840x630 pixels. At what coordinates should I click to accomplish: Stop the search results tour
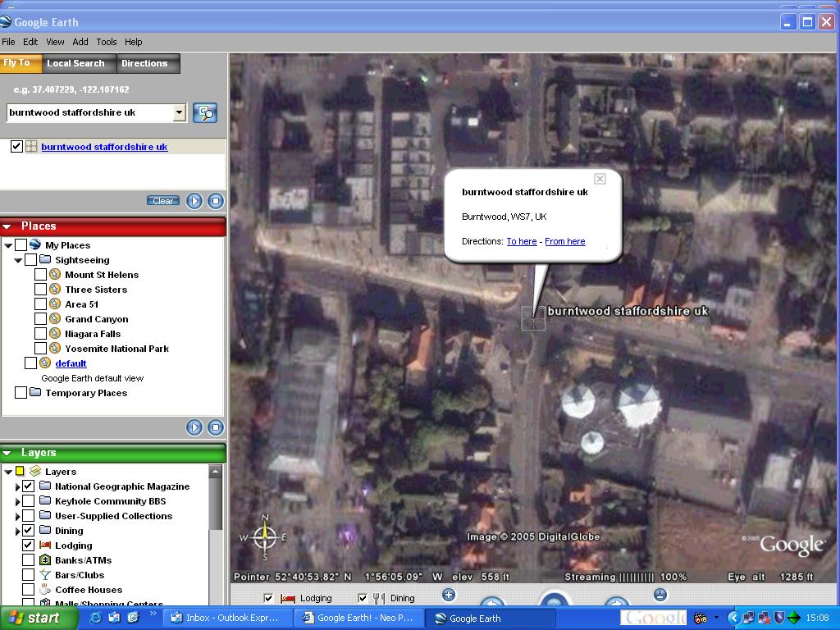(x=216, y=201)
